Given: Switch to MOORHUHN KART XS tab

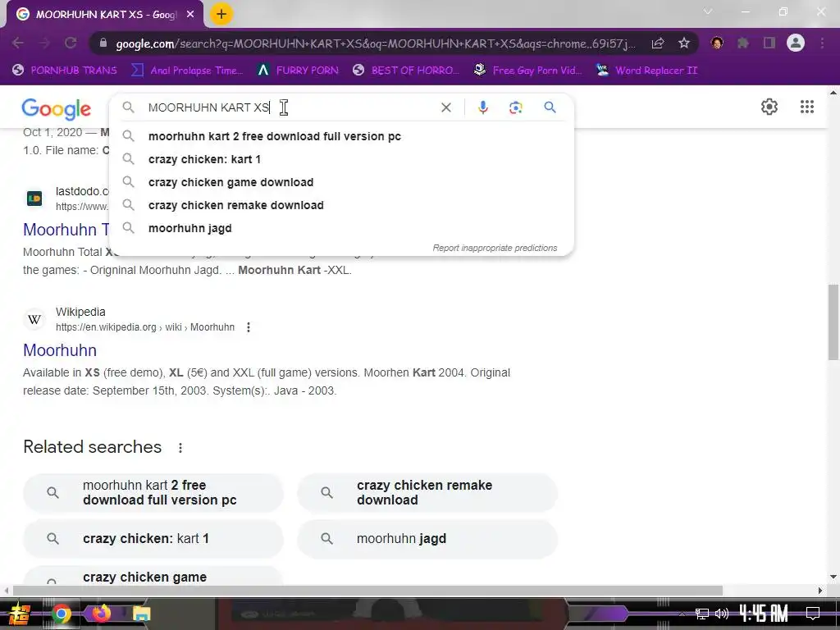Looking at the screenshot, I should (x=105, y=15).
